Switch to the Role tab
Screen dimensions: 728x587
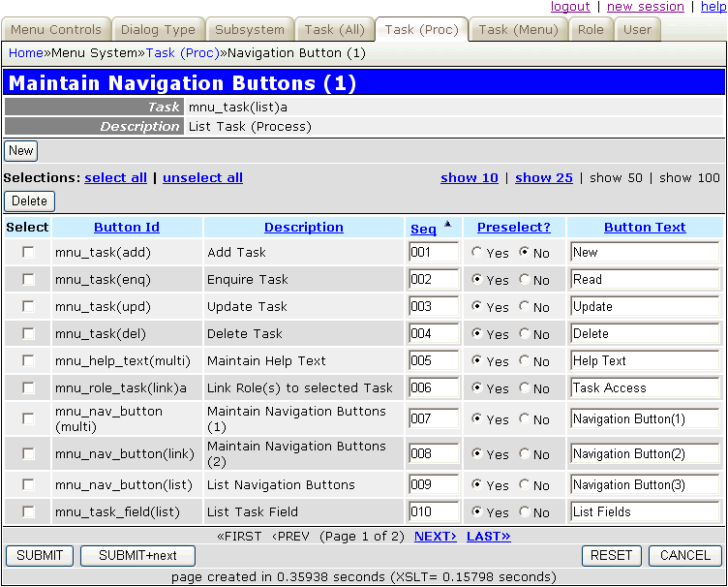pos(591,30)
